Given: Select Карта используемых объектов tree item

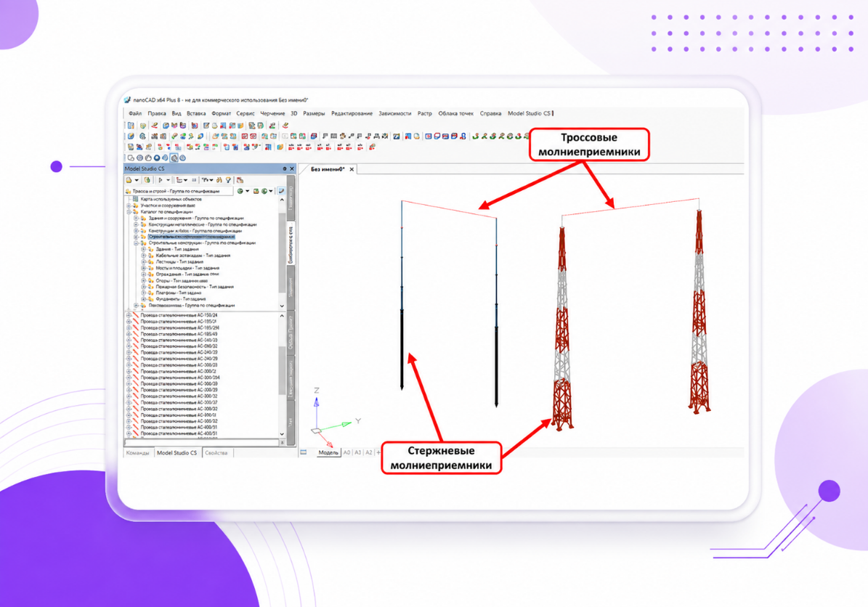Looking at the screenshot, I should 171,199.
